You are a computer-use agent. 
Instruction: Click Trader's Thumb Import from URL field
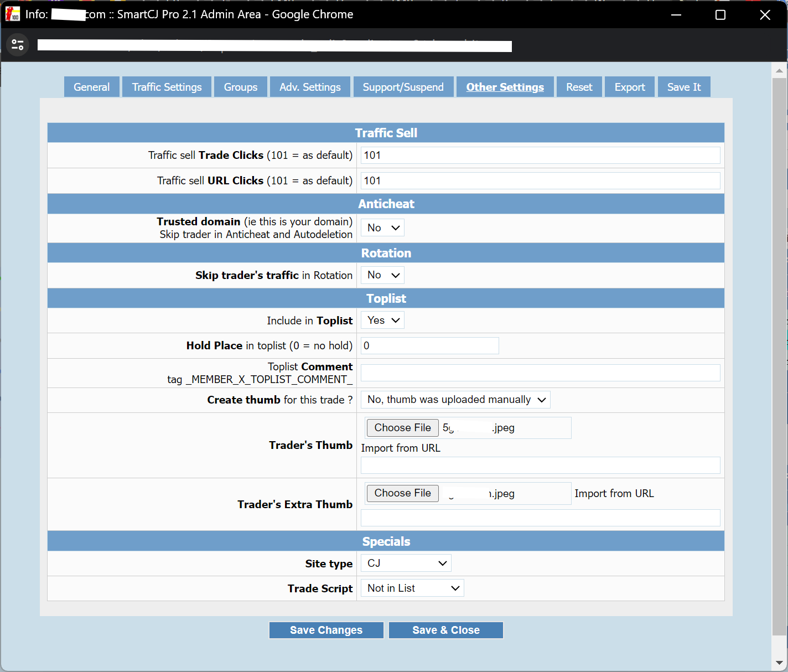540,465
